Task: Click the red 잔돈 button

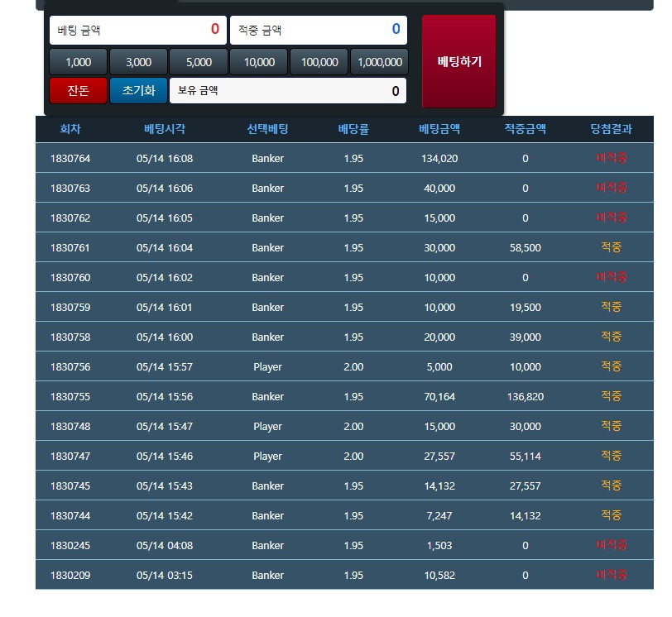Action: point(78,90)
